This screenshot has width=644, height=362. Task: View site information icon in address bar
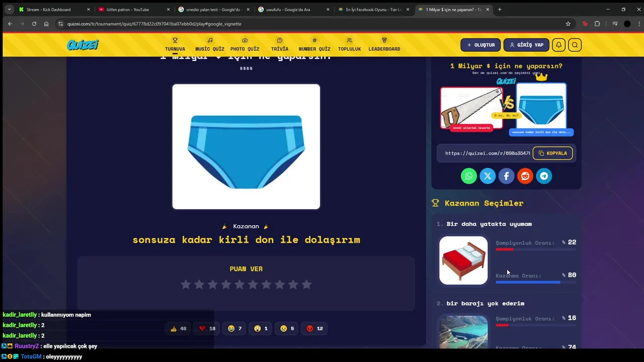pos(61,24)
